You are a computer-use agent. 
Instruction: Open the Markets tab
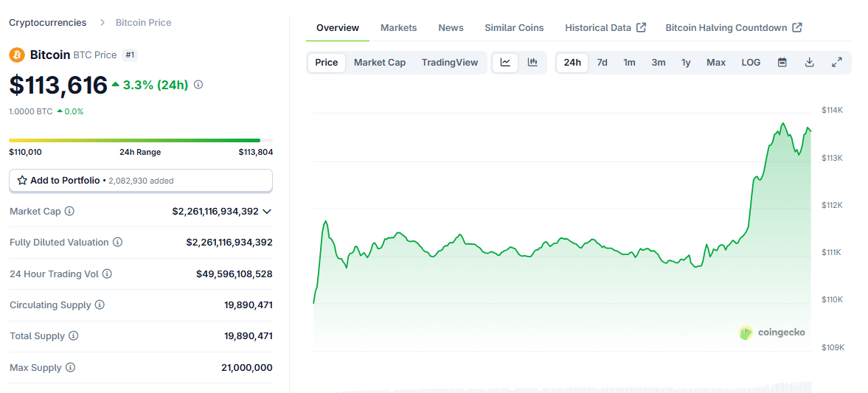[398, 28]
